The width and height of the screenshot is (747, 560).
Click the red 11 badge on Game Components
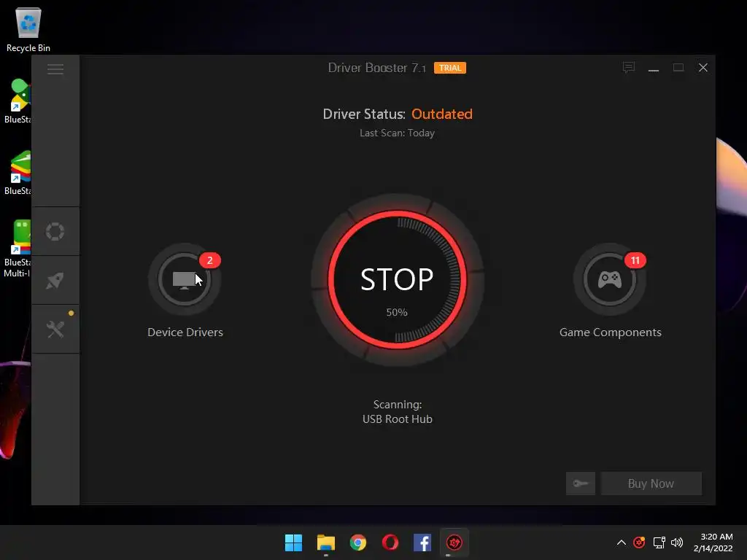(x=635, y=260)
